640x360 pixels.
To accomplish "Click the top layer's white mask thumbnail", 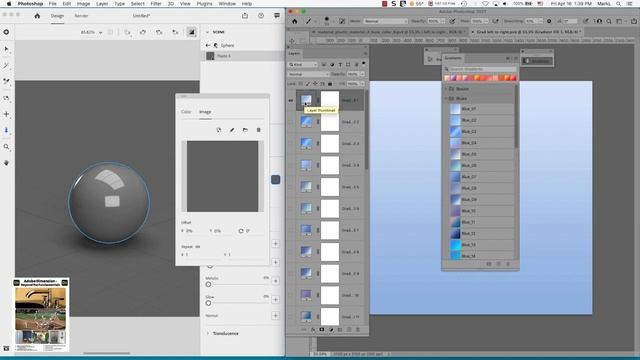I will (330, 100).
